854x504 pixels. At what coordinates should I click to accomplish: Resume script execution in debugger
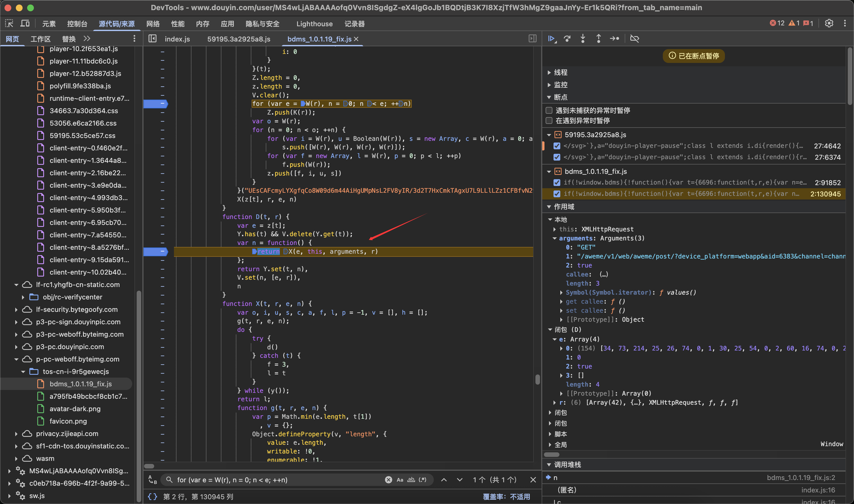click(x=551, y=39)
